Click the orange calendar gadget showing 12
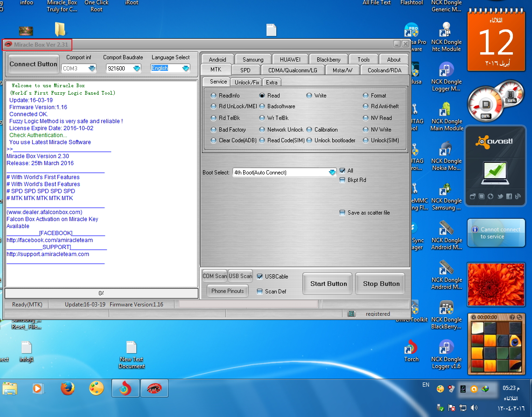532x417 pixels. (497, 40)
